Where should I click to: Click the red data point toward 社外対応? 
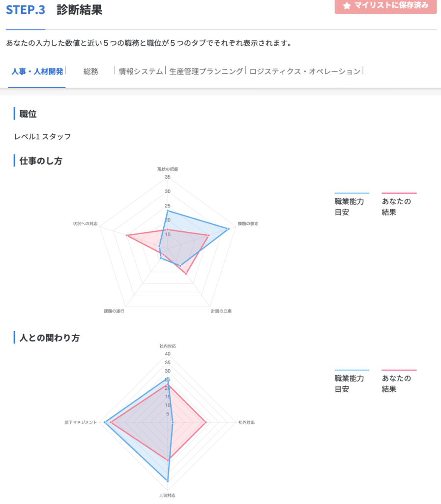[x=206, y=422]
